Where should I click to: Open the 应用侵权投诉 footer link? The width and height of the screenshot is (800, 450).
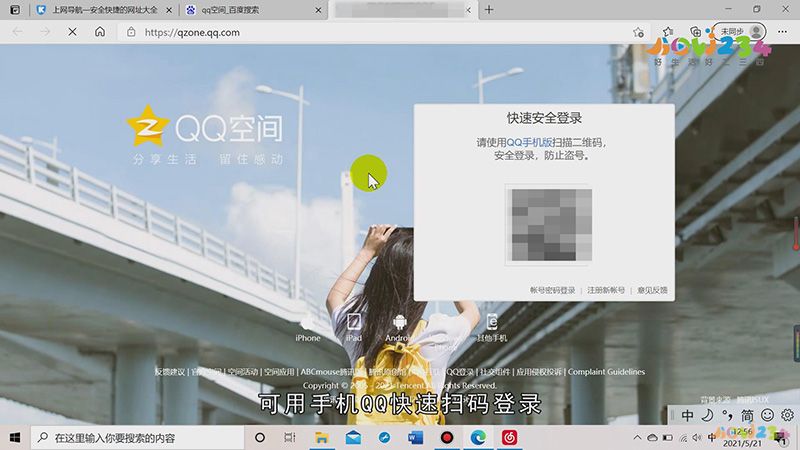pyautogui.click(x=539, y=372)
